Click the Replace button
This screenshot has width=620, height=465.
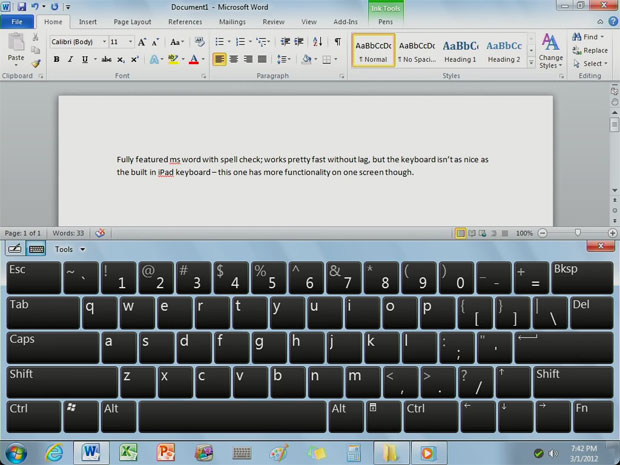(590, 50)
